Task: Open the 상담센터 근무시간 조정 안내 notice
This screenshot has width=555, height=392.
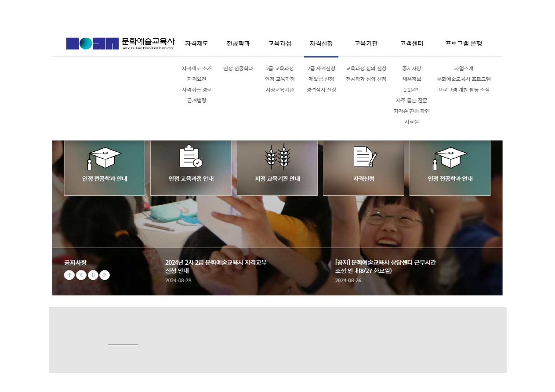Action: click(386, 265)
